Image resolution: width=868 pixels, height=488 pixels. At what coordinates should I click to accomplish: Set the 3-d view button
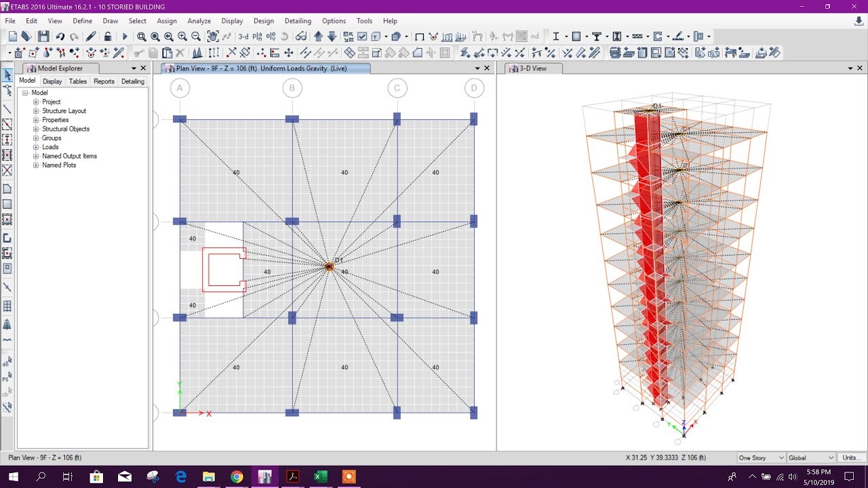pyautogui.click(x=243, y=37)
